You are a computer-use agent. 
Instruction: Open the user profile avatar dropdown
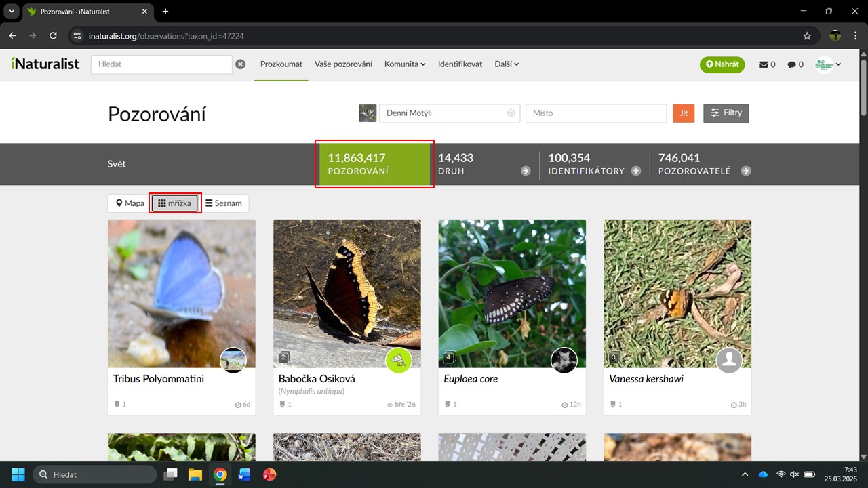coord(828,64)
